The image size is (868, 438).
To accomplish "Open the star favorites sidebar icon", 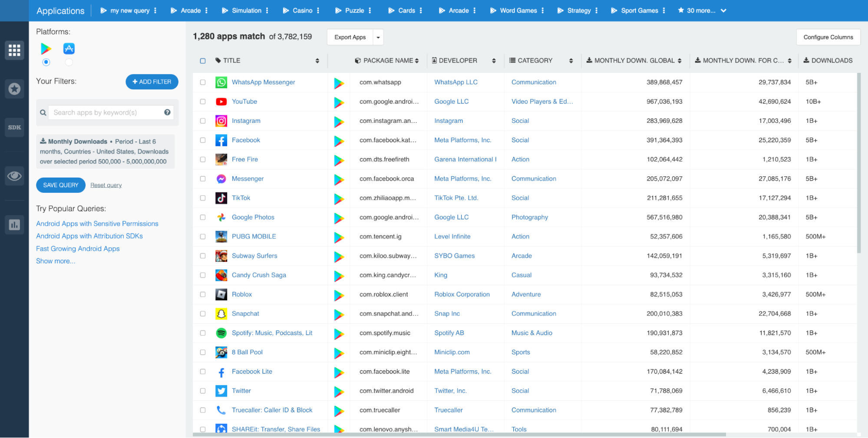I will pos(14,89).
